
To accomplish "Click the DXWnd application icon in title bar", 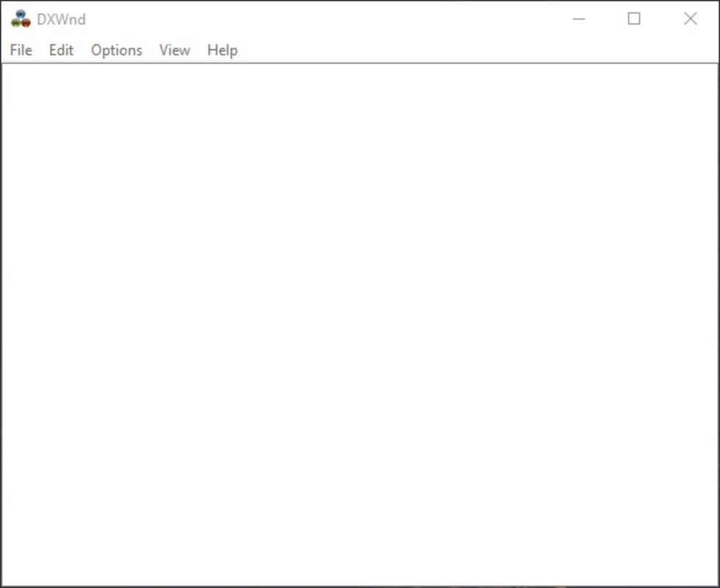I will 21,19.
